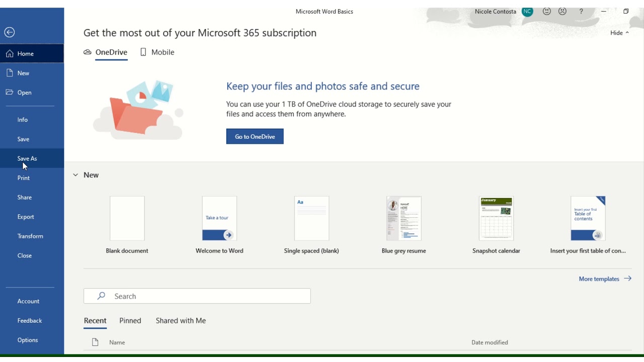
Task: Click the Mobile phone icon
Action: 143,52
